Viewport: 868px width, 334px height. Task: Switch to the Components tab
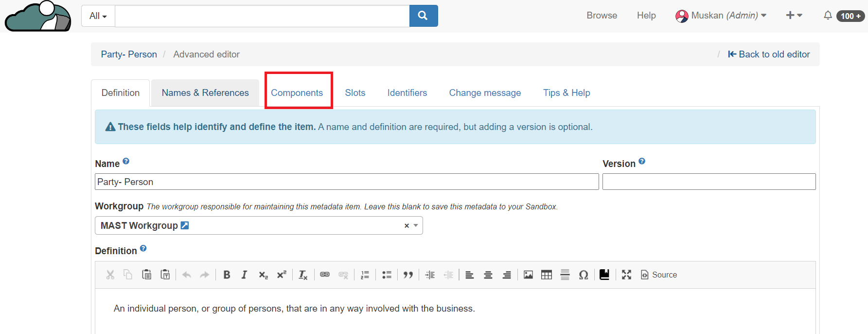[x=297, y=93]
